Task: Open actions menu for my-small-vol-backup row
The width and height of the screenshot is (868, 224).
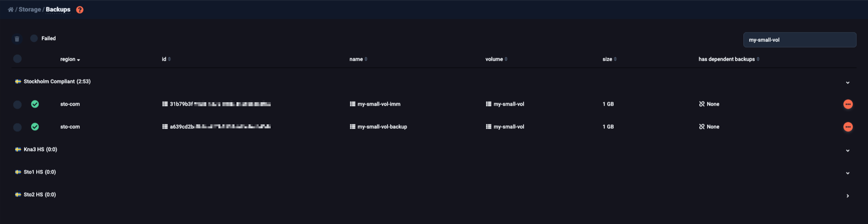Action: point(848,127)
